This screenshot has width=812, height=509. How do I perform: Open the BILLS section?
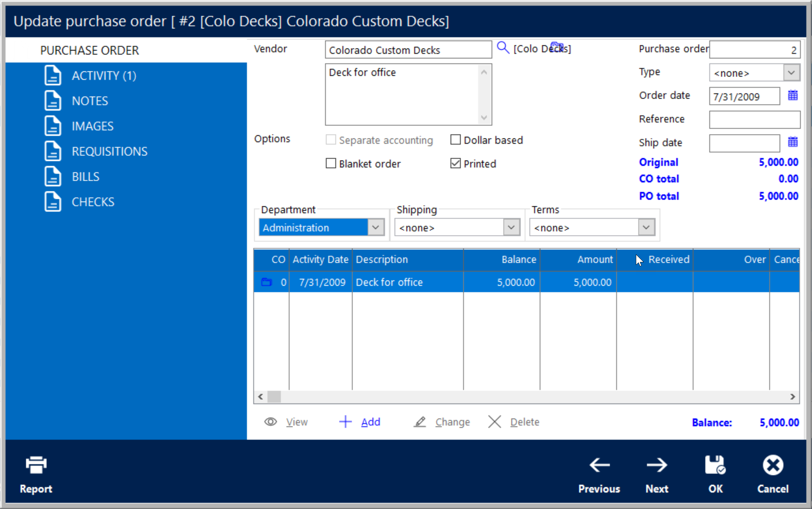tap(86, 177)
